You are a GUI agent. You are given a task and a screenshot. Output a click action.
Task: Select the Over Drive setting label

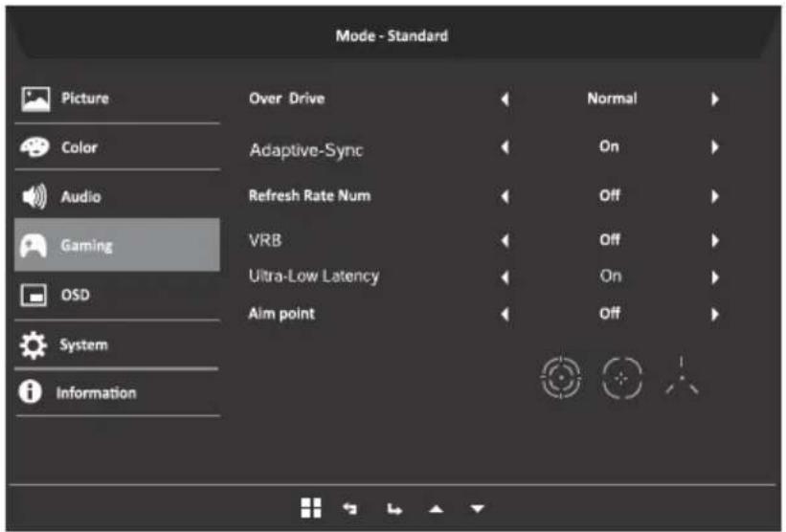point(286,99)
